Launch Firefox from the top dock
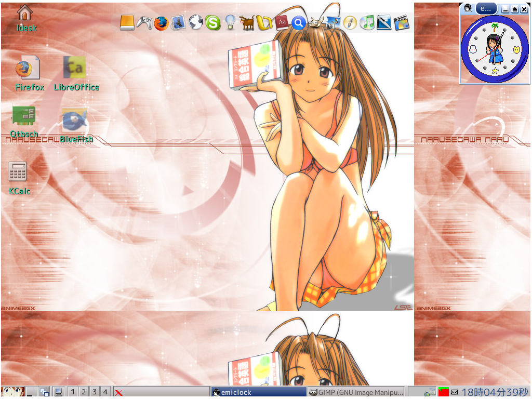The height and width of the screenshot is (399, 532). 161,23
